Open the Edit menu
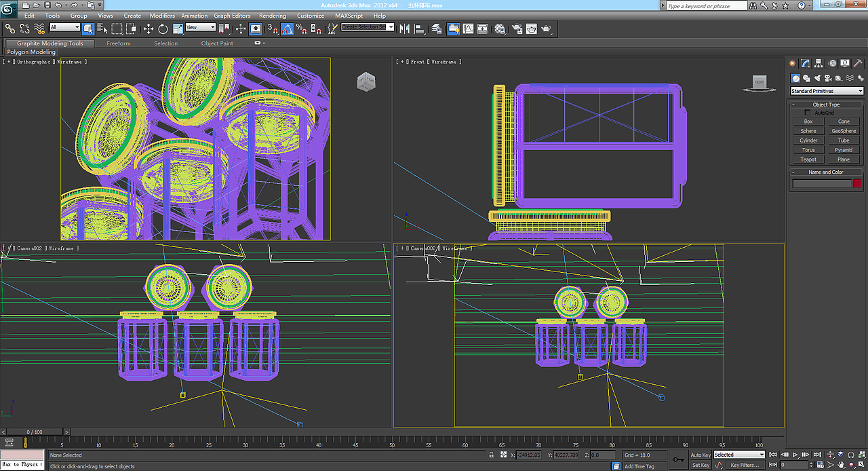This screenshot has height=471, width=868. 30,16
